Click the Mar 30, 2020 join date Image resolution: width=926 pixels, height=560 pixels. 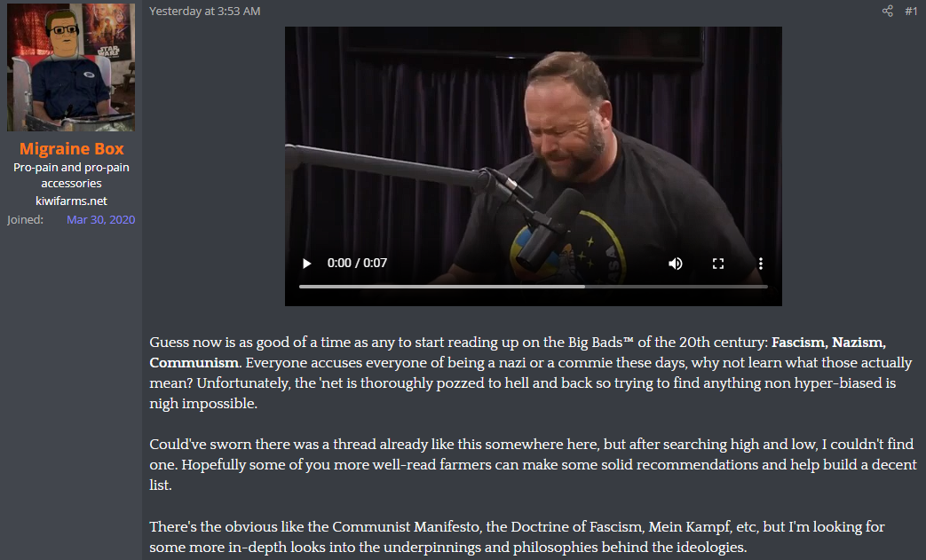tap(101, 219)
